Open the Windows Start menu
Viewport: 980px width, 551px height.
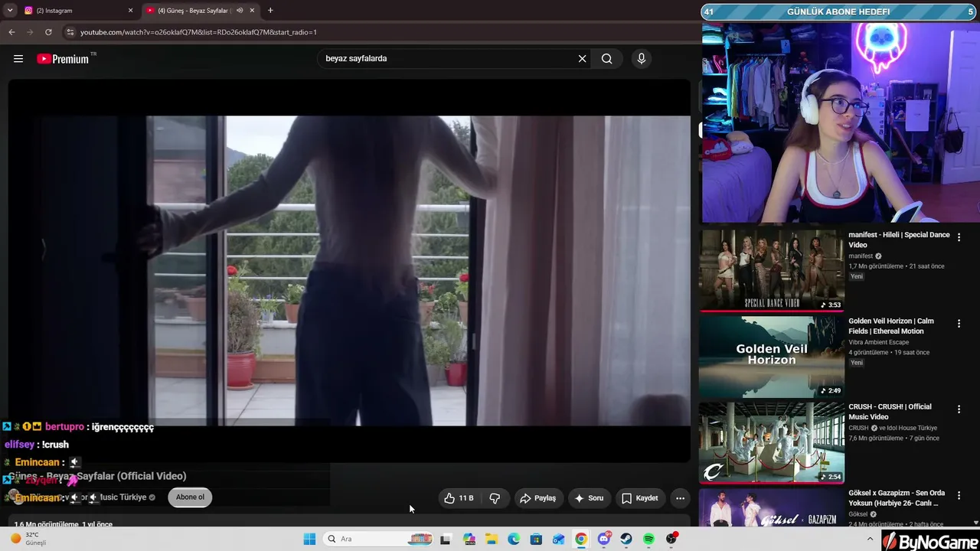pyautogui.click(x=309, y=539)
